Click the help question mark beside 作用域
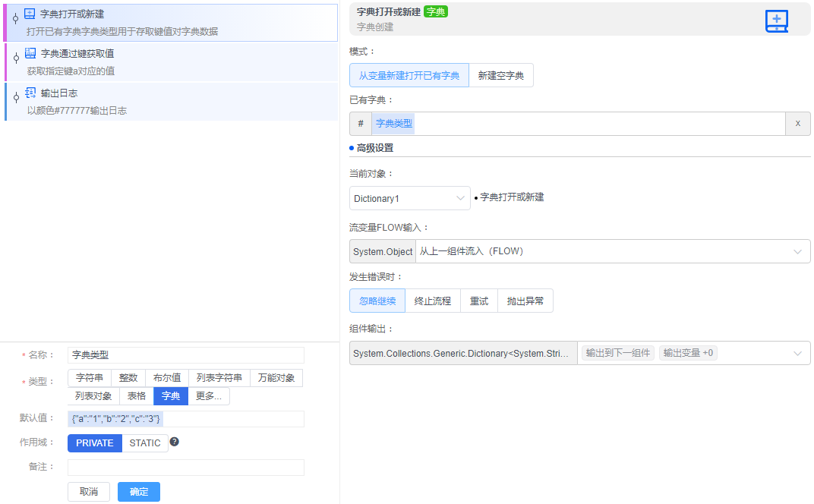The height and width of the screenshot is (504, 814). point(174,443)
